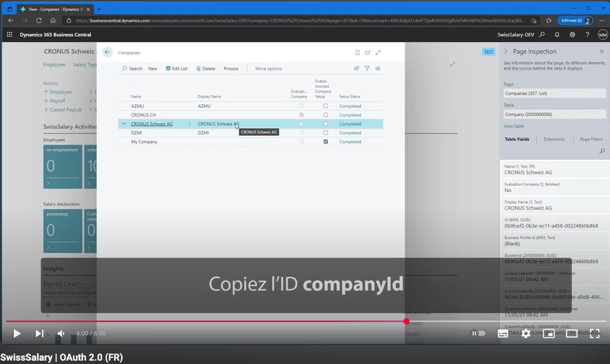Collapse the Page Inspection pane chevron
The image size is (610, 364).
click(x=506, y=52)
